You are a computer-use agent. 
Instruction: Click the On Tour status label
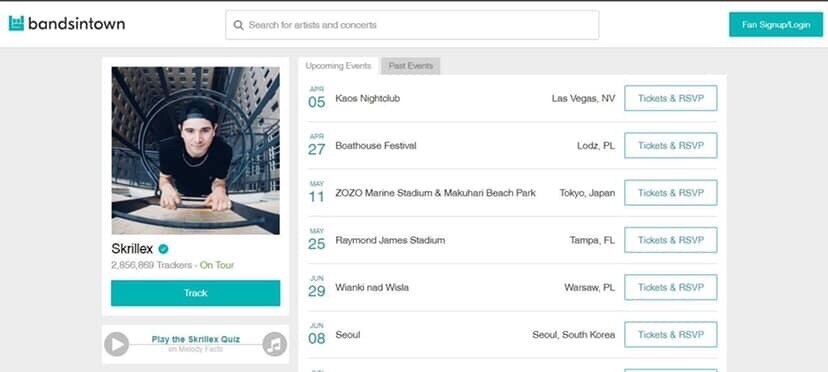coord(217,265)
